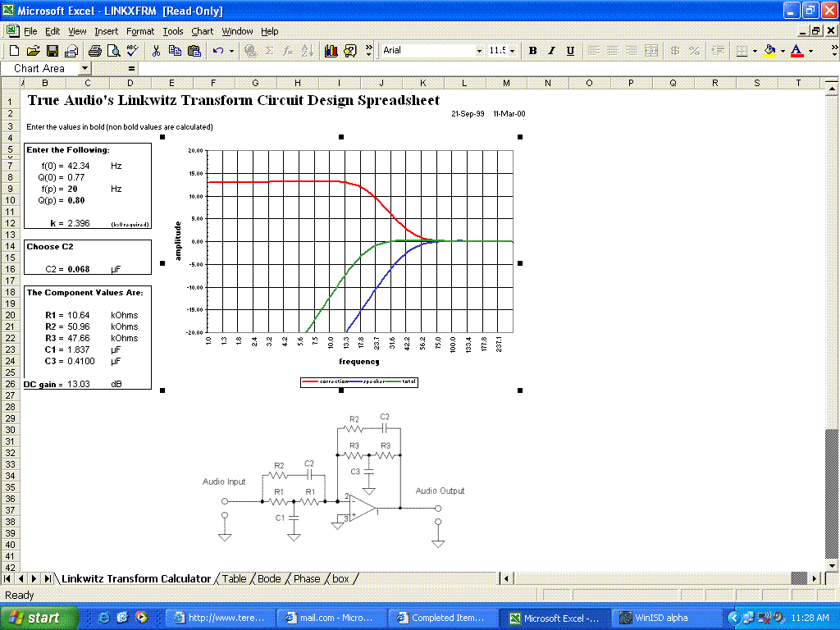Click the Align Right icon
Image resolution: width=840 pixels, height=630 pixels.
632,50
